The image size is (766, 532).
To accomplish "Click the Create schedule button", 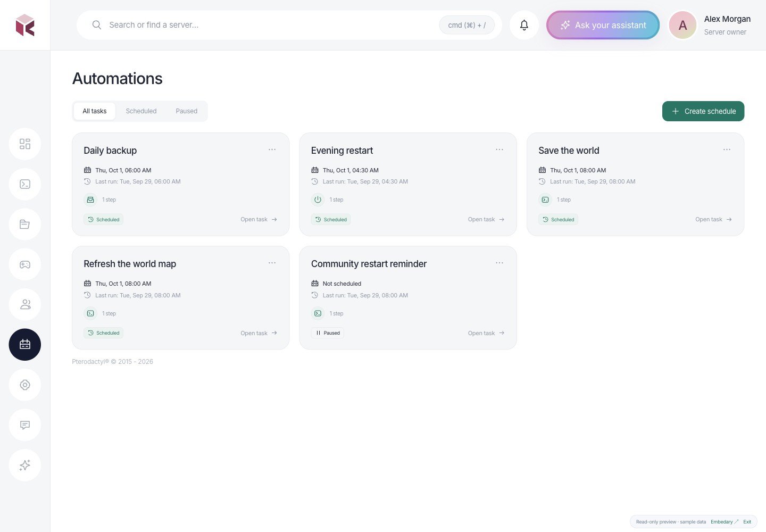I will click(x=703, y=111).
